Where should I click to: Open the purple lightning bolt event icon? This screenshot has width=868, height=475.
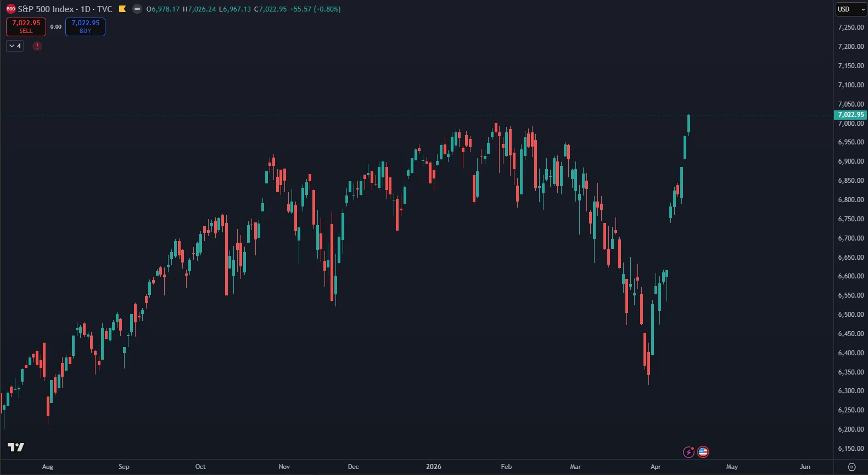pyautogui.click(x=688, y=452)
